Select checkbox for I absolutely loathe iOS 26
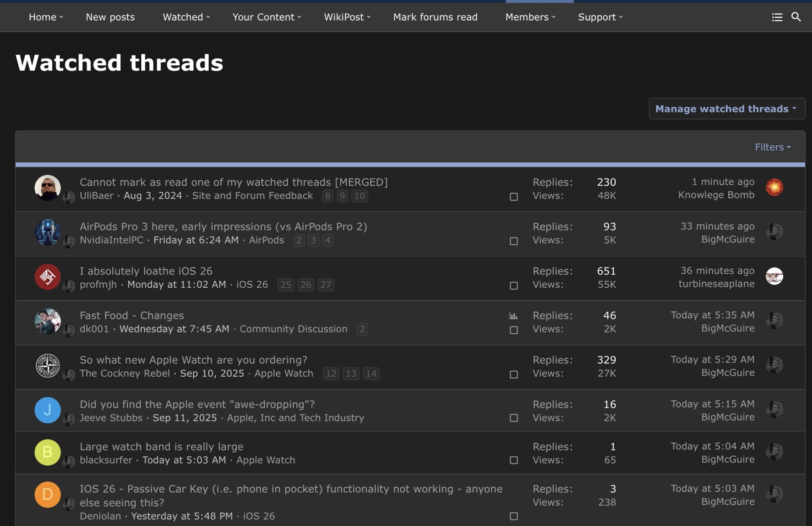This screenshot has width=812, height=526. coord(514,286)
